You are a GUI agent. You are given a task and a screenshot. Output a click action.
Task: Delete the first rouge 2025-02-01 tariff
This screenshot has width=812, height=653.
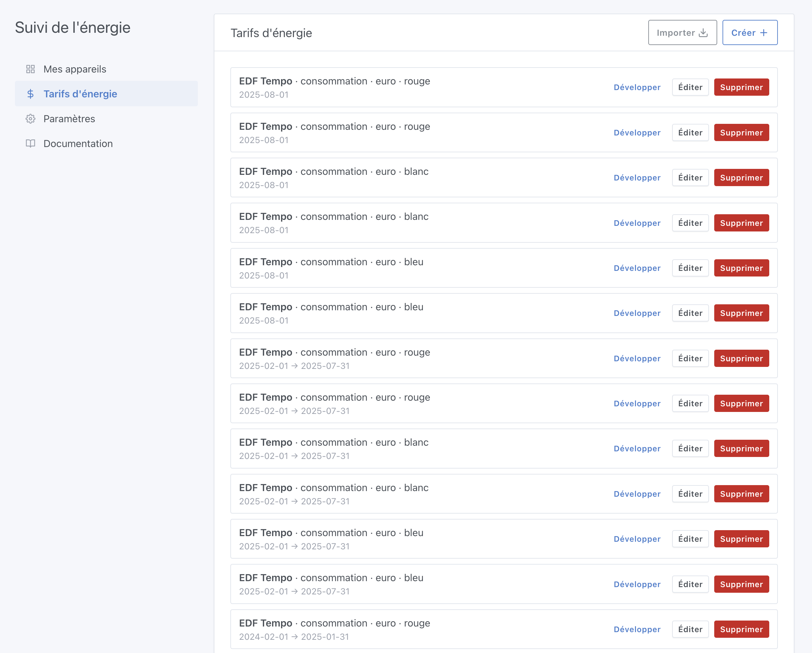tap(741, 358)
